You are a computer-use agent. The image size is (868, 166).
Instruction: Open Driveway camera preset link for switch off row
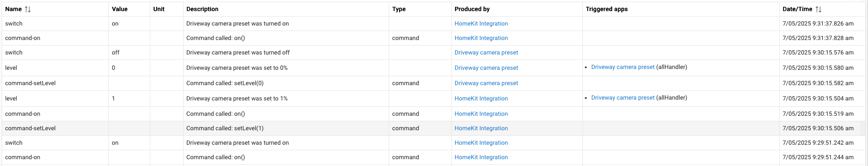tap(486, 52)
